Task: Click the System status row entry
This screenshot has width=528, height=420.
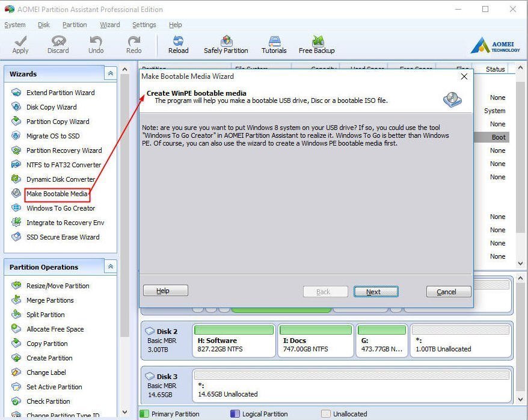Action: click(494, 111)
